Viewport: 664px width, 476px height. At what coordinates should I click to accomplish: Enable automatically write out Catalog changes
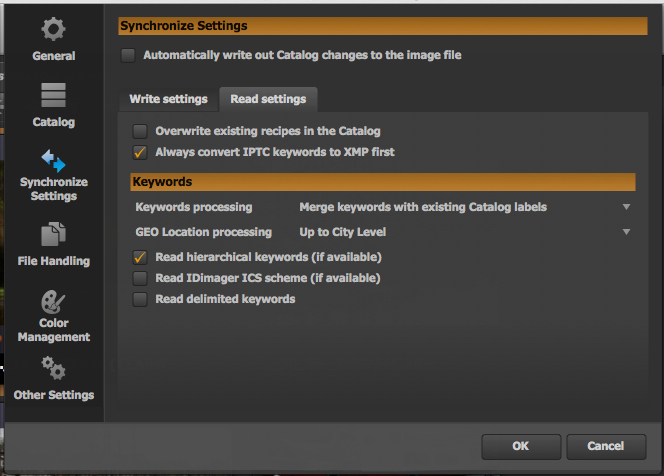(128, 55)
